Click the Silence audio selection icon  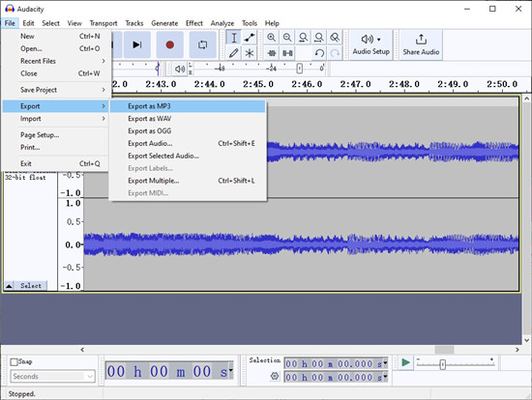tap(287, 53)
